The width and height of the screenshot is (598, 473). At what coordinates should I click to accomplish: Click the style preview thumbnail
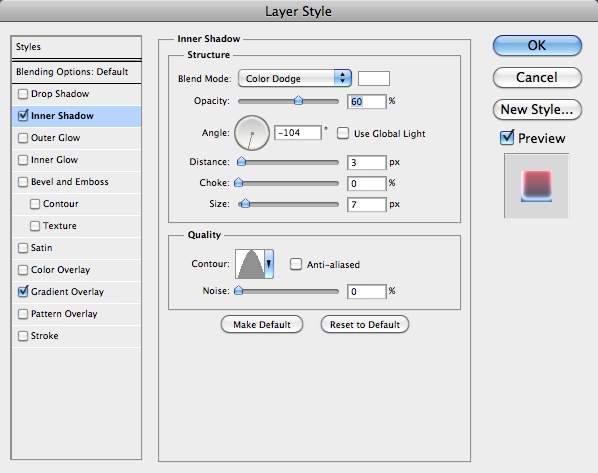click(537, 186)
